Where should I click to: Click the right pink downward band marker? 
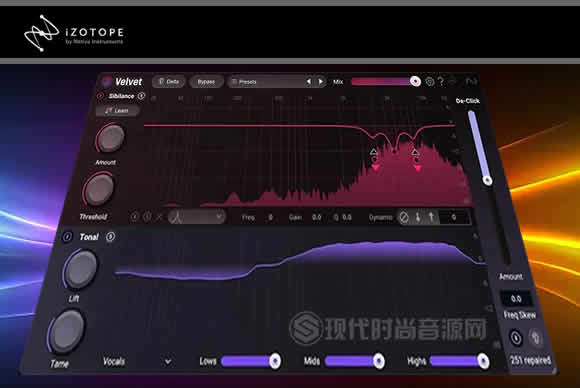[418, 168]
